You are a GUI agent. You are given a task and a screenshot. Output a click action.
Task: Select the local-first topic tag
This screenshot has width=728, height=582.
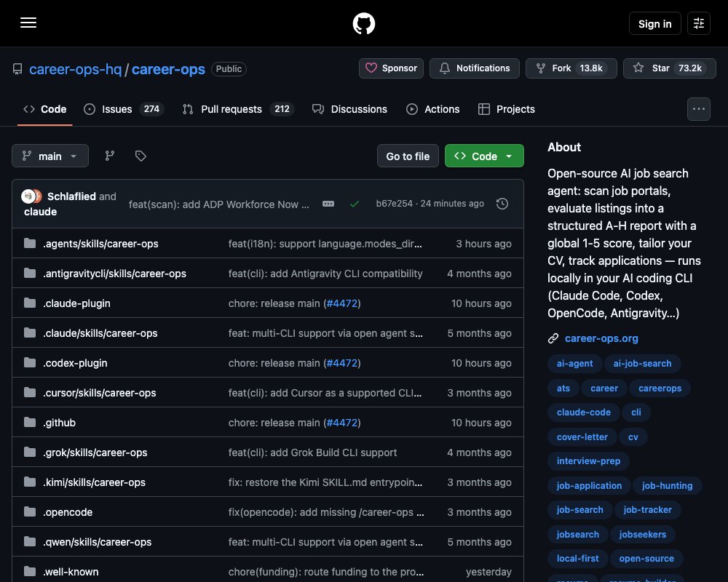[577, 558]
